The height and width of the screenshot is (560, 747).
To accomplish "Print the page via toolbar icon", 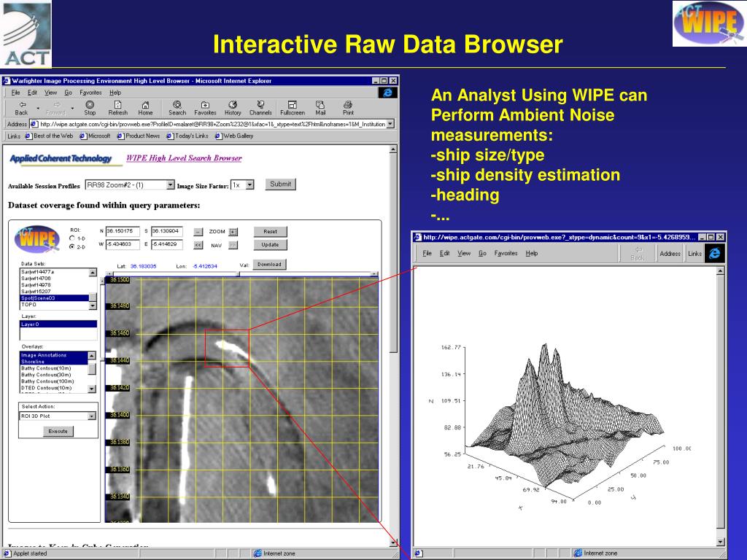I will (348, 108).
